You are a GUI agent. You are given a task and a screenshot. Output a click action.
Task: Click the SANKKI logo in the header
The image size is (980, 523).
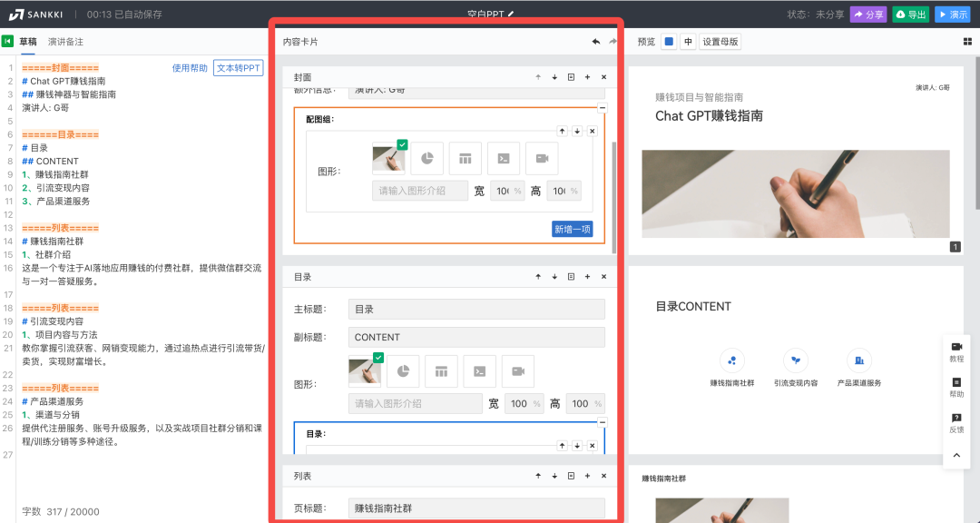(36, 14)
